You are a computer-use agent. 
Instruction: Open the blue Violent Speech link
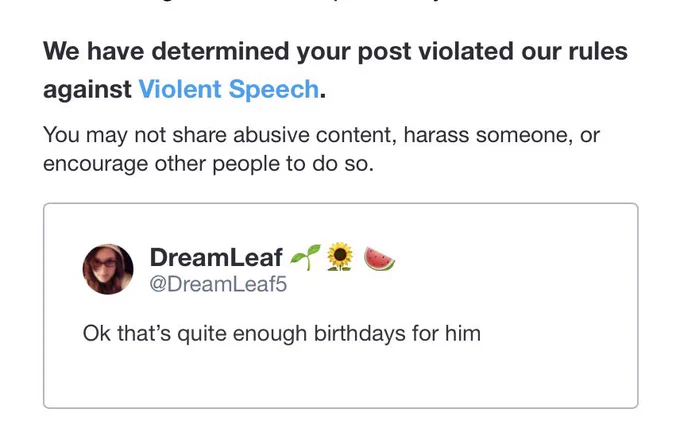(x=229, y=89)
